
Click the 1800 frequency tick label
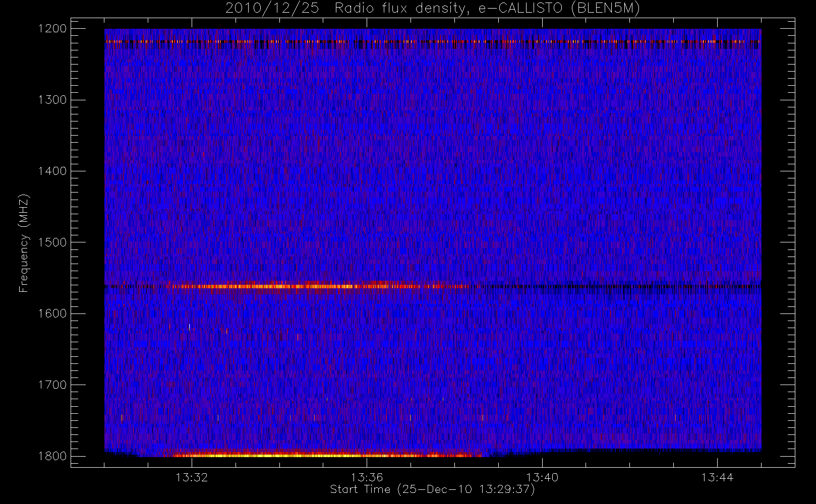point(52,456)
